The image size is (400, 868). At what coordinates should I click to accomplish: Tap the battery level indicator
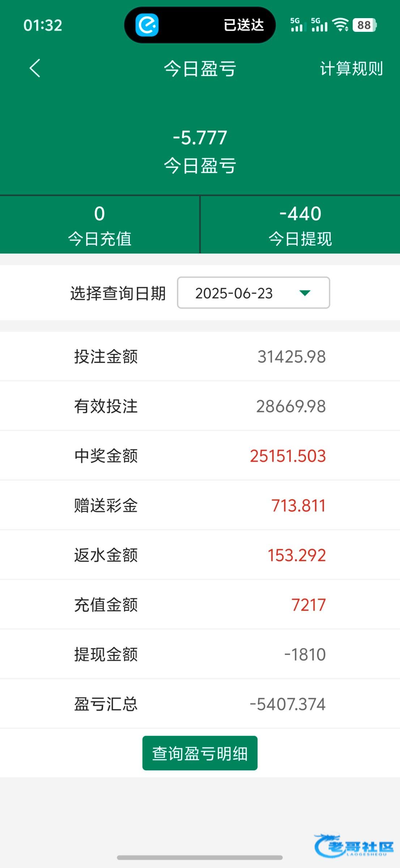365,25
